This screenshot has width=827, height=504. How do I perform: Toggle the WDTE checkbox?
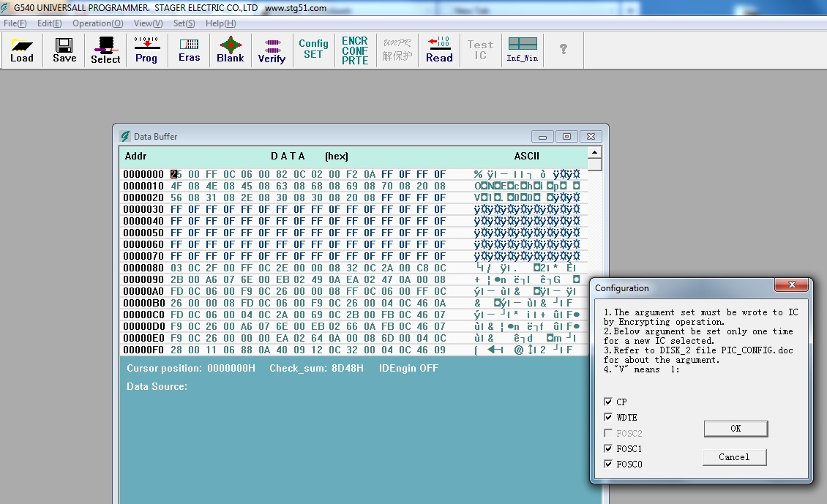(x=609, y=418)
